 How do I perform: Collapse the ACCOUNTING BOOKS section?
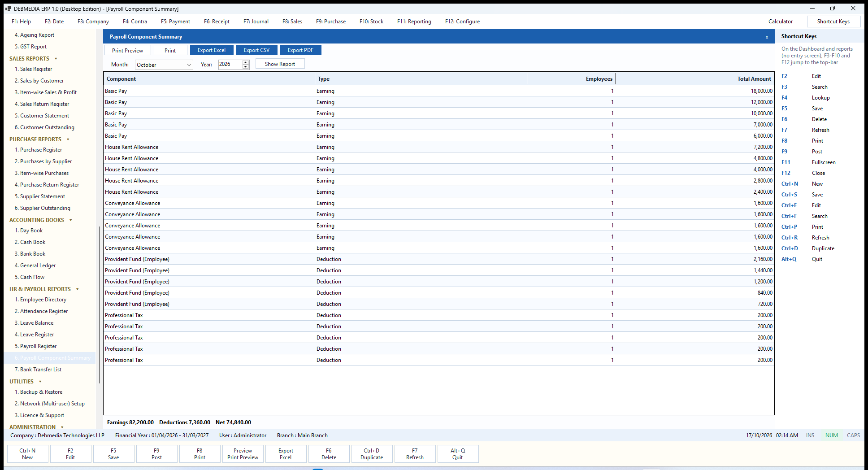71,220
